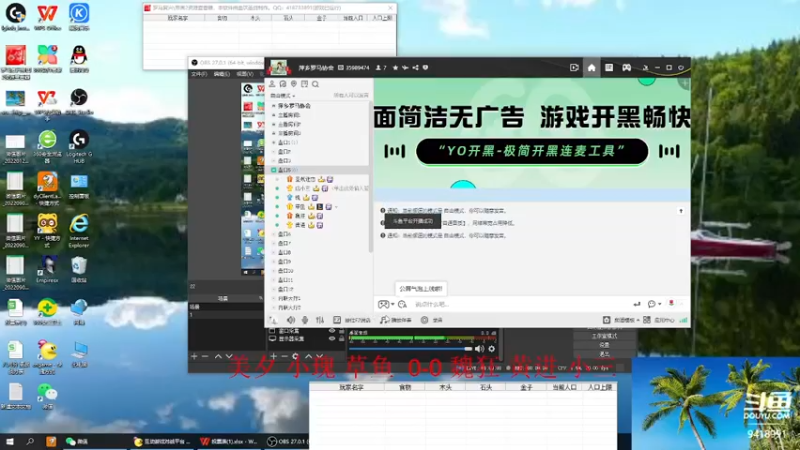Click the location pin icon in YY sidebar
The image size is (800, 450).
tap(293, 84)
